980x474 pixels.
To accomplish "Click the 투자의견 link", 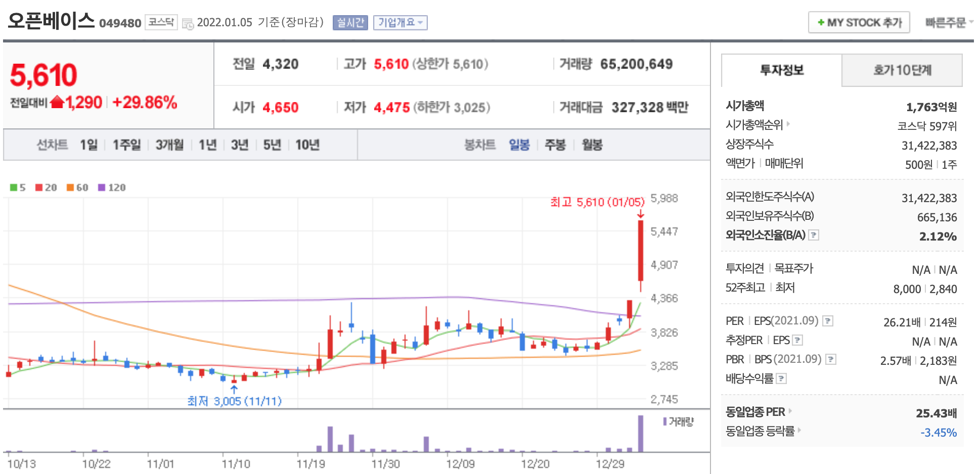I will pyautogui.click(x=744, y=268).
